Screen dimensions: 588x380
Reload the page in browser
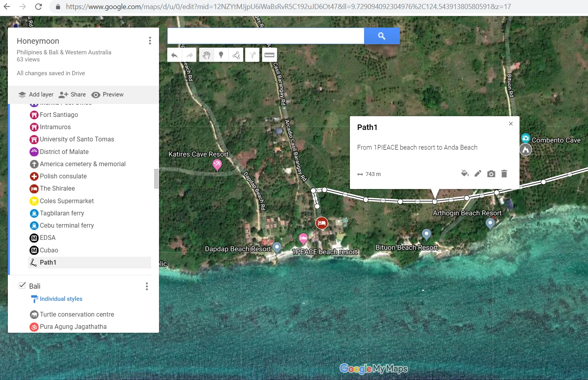38,7
